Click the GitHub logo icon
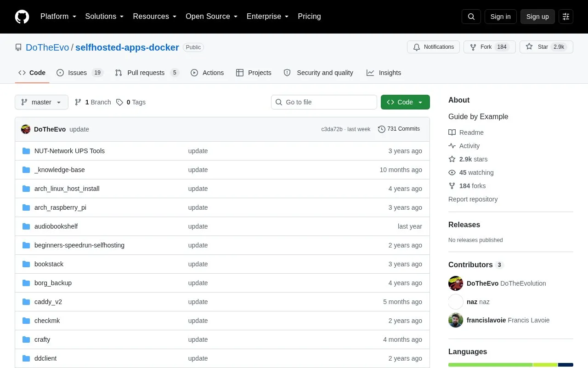Viewport: 588px width, 368px height. click(22, 17)
